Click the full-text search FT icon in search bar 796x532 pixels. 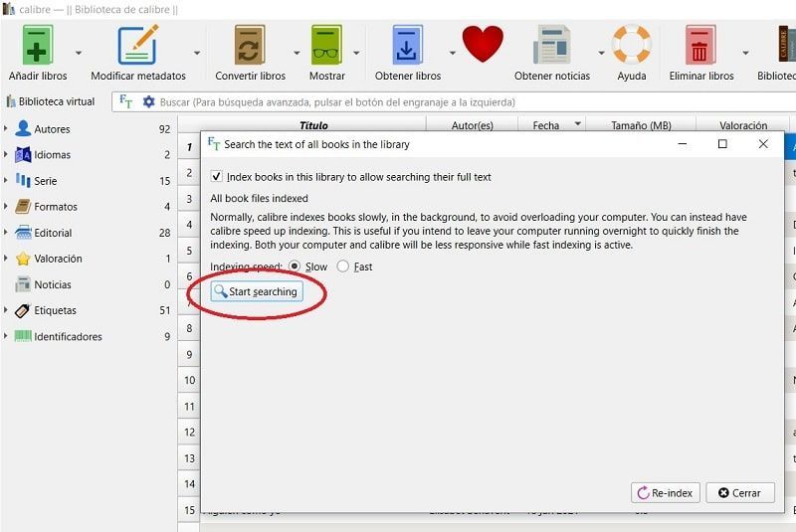pos(125,102)
